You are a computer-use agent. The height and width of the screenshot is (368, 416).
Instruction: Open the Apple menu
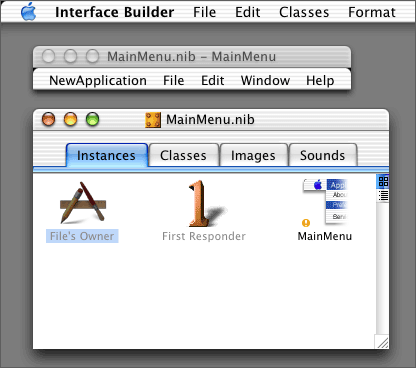point(28,12)
